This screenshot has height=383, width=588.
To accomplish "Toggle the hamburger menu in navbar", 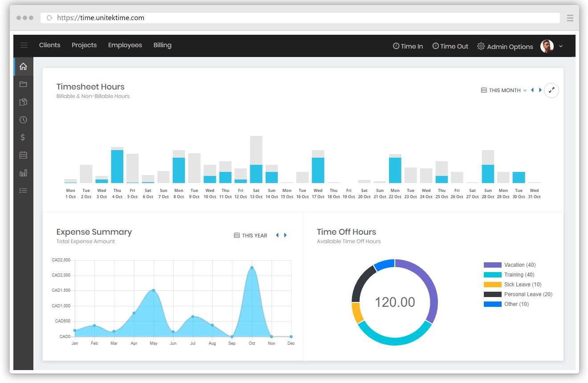I will tap(24, 45).
